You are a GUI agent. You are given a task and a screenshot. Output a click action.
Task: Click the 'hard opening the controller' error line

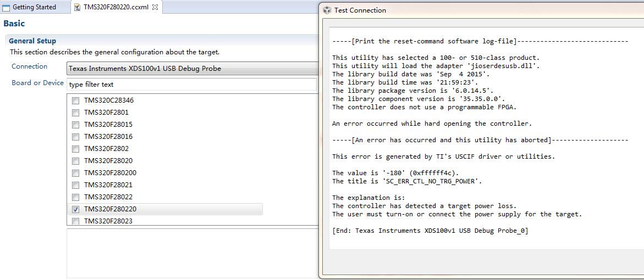(432, 124)
